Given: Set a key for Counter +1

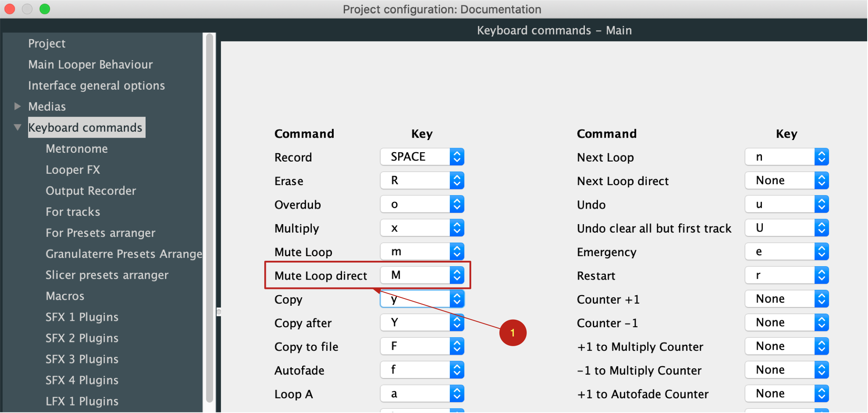Looking at the screenshot, I should (787, 299).
